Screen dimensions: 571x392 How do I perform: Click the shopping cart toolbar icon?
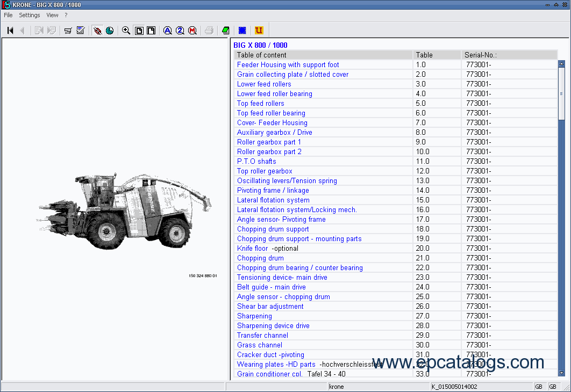coord(68,31)
